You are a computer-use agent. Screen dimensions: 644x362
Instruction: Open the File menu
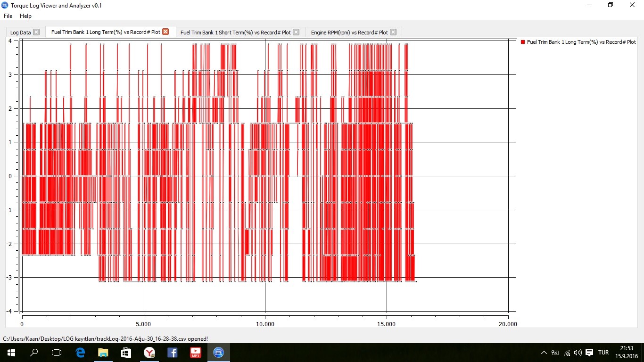8,16
